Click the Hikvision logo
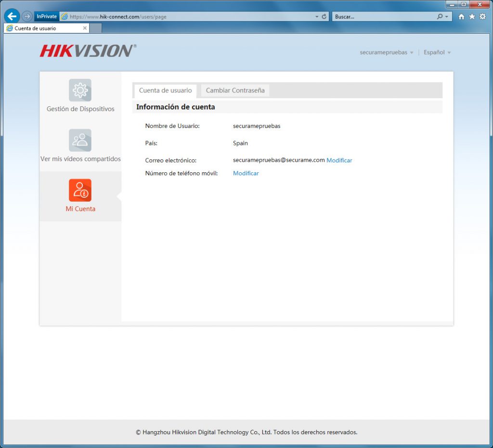The width and height of the screenshot is (493, 448). 88,51
